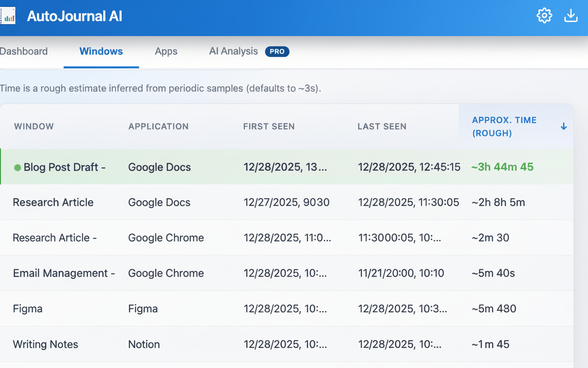Click the AutoJournal AI logo icon
This screenshot has width=588, height=368.
pyautogui.click(x=7, y=16)
